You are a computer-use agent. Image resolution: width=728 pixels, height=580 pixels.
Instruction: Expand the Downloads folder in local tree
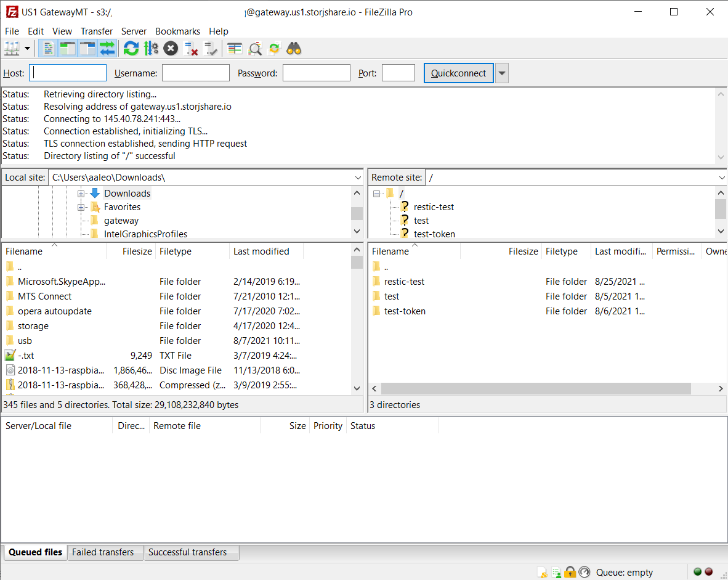coord(81,194)
